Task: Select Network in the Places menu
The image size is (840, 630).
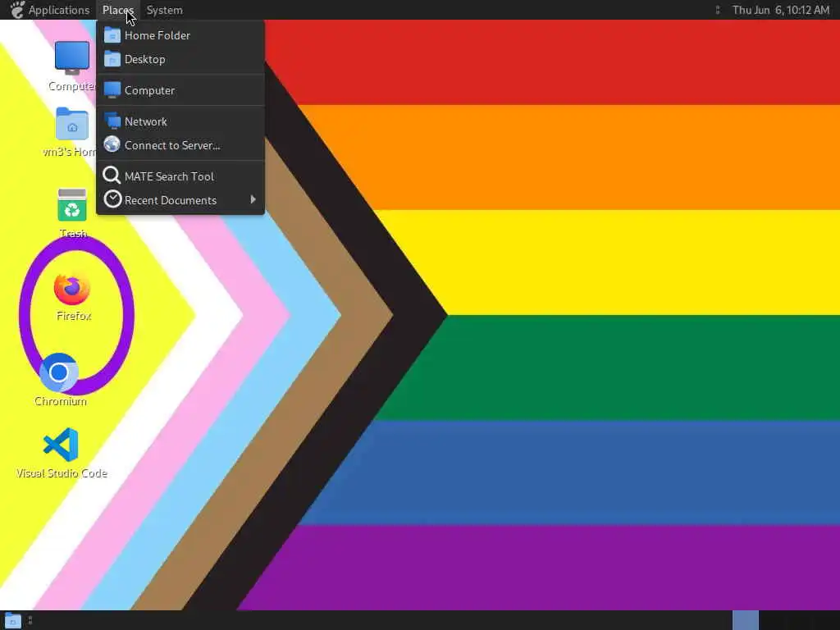Action: coord(180,121)
